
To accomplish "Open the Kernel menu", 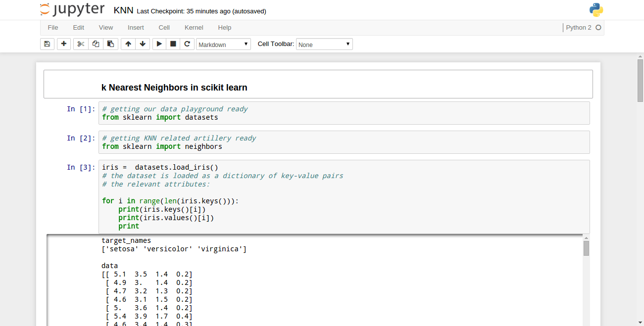I will click(194, 28).
